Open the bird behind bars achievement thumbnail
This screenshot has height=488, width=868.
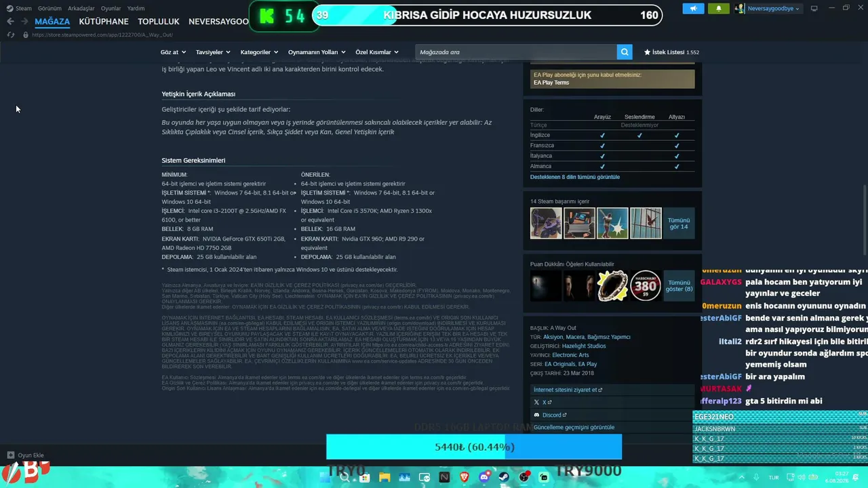click(646, 223)
